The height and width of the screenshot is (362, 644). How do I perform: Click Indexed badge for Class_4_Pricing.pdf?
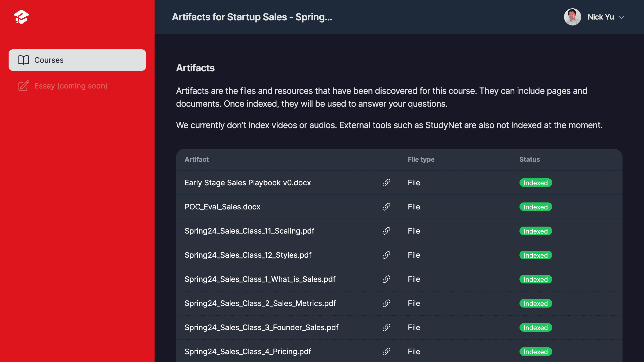coord(536,352)
